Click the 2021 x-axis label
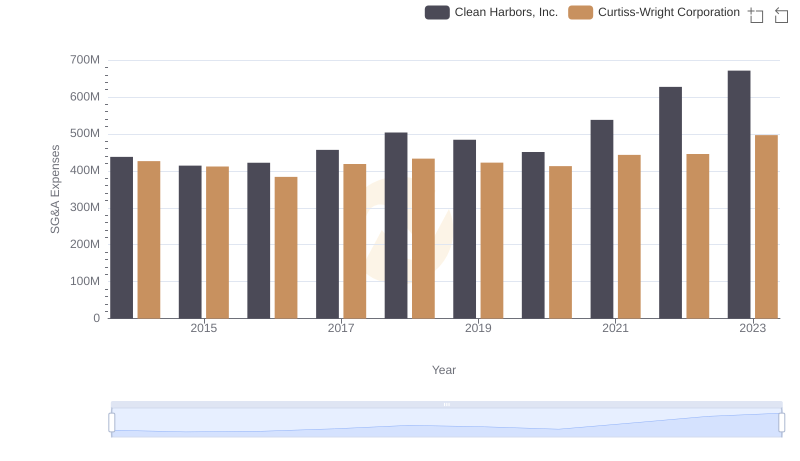This screenshot has width=800, height=461. (615, 328)
